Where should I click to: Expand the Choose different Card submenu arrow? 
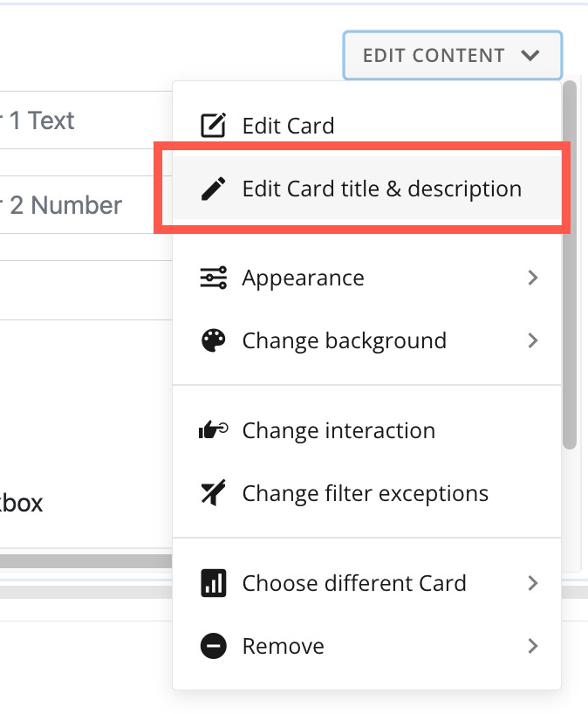tap(534, 583)
